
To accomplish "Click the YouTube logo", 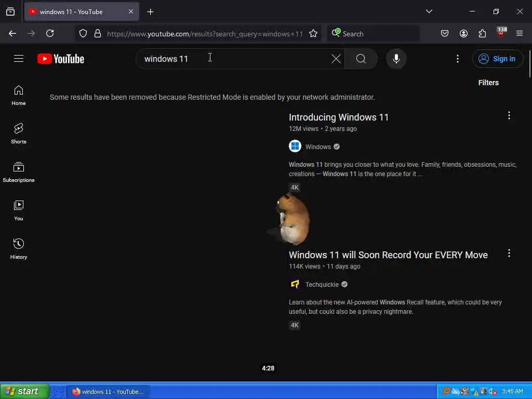I will (61, 59).
